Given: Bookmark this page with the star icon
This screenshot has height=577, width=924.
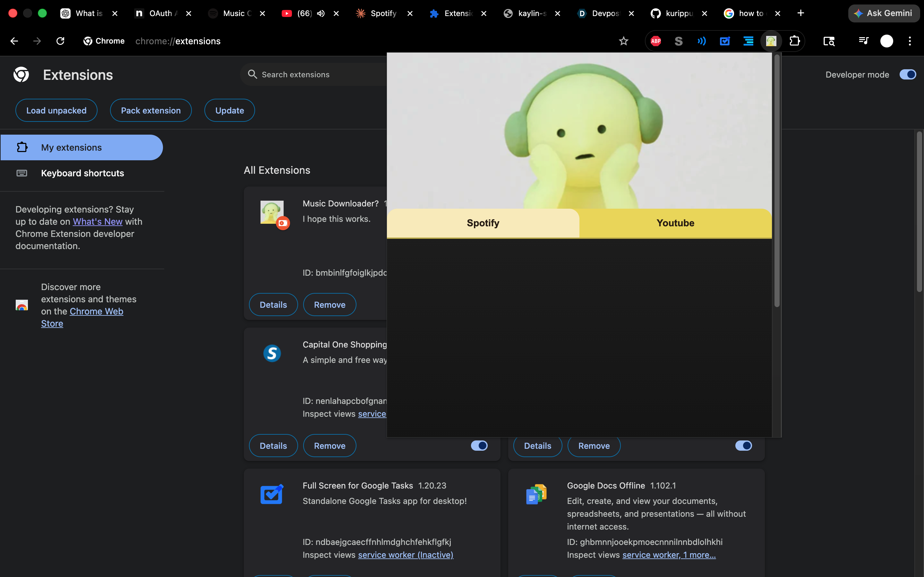Looking at the screenshot, I should [x=623, y=41].
